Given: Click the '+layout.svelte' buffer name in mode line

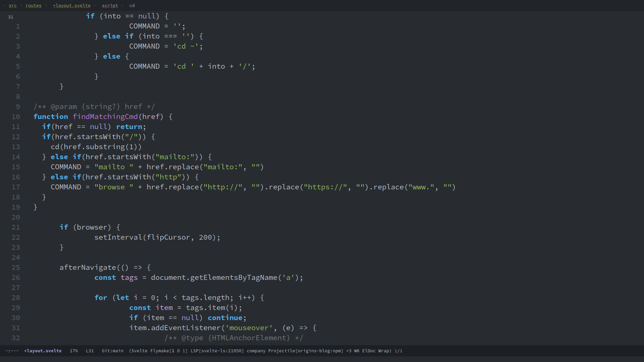Looking at the screenshot, I should 43,351.
